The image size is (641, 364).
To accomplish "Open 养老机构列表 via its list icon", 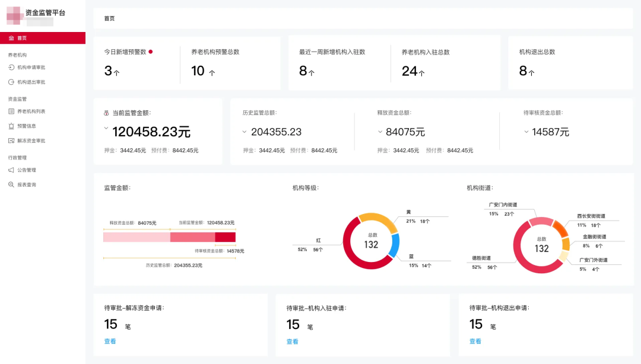I will coord(12,111).
